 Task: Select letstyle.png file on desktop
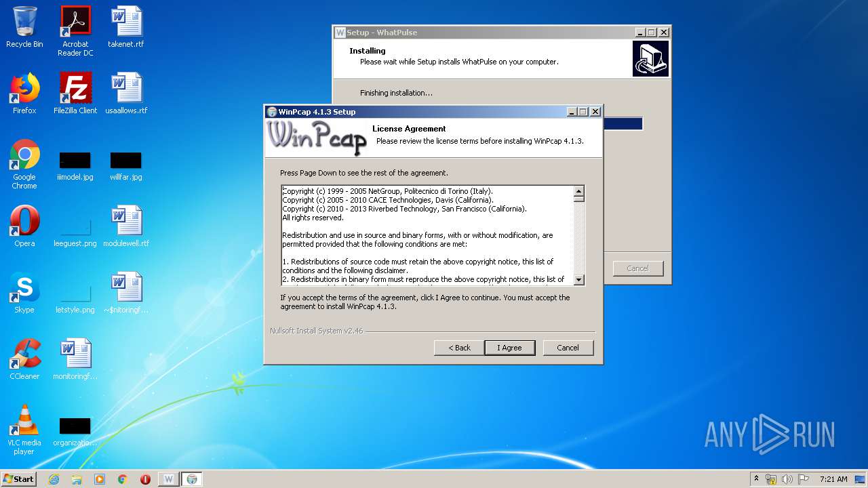pos(75,299)
